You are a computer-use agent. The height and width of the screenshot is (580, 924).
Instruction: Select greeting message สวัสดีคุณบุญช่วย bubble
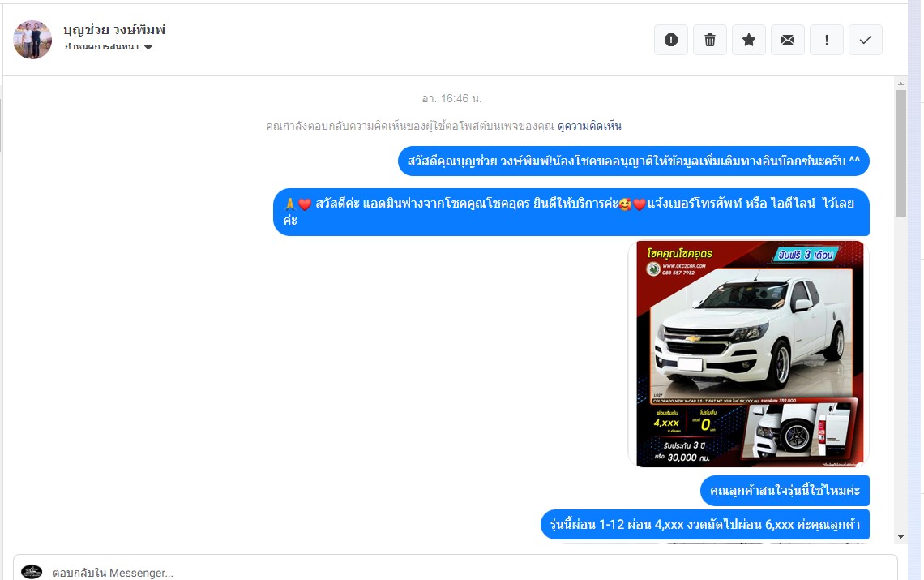pos(634,161)
